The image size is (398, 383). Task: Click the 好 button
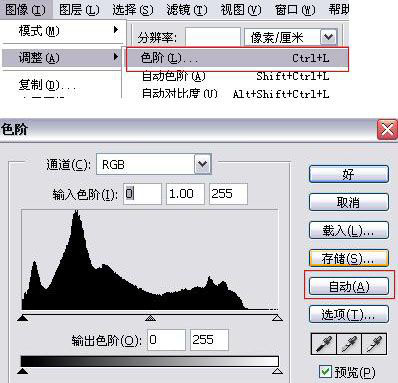click(x=349, y=174)
